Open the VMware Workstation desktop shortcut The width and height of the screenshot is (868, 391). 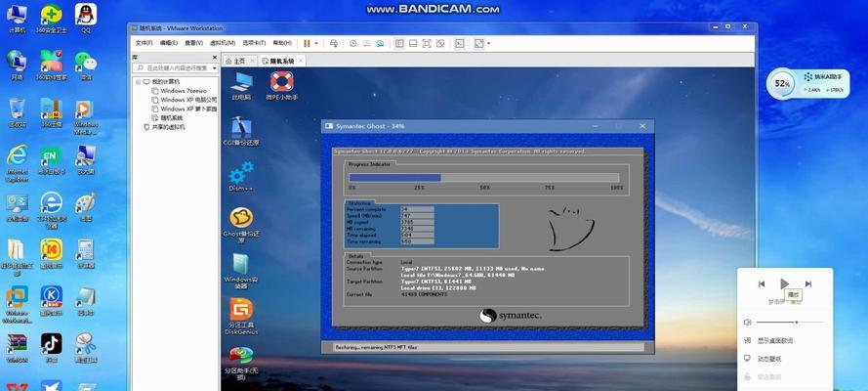point(18,305)
